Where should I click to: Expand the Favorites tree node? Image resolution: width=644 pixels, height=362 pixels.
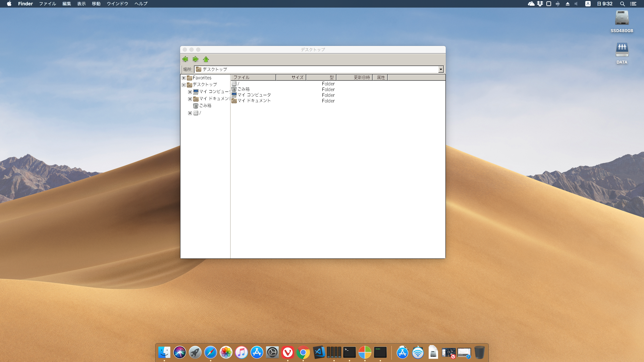click(x=183, y=78)
